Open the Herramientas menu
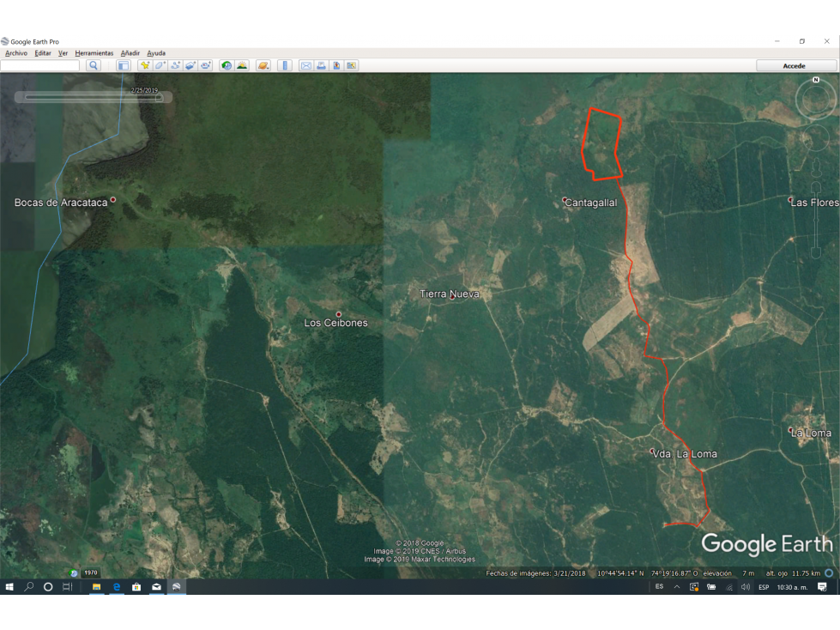This screenshot has height=630, width=840. click(94, 53)
